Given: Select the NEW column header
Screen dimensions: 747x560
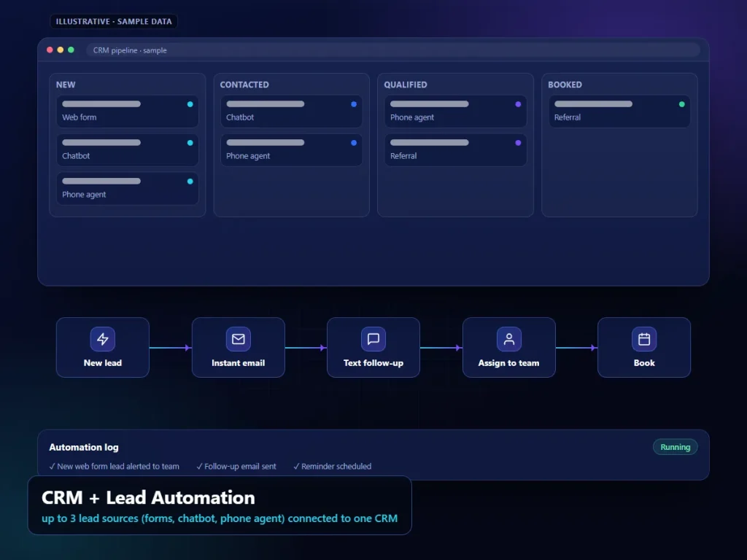Looking at the screenshot, I should coord(66,85).
